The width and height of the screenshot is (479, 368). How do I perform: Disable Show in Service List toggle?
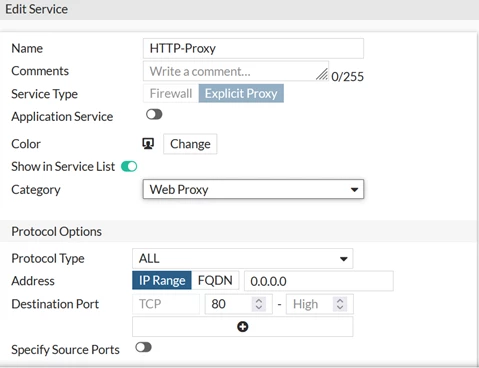(x=129, y=166)
